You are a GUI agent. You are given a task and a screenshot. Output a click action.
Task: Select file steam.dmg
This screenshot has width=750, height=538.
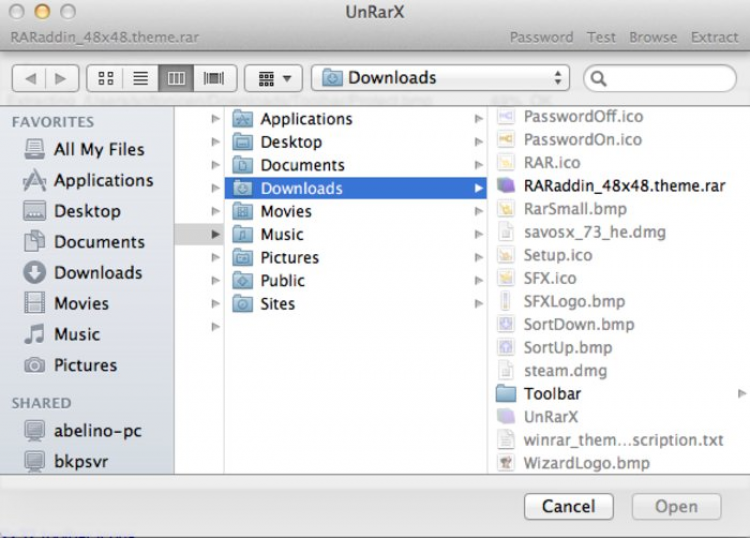click(552, 371)
